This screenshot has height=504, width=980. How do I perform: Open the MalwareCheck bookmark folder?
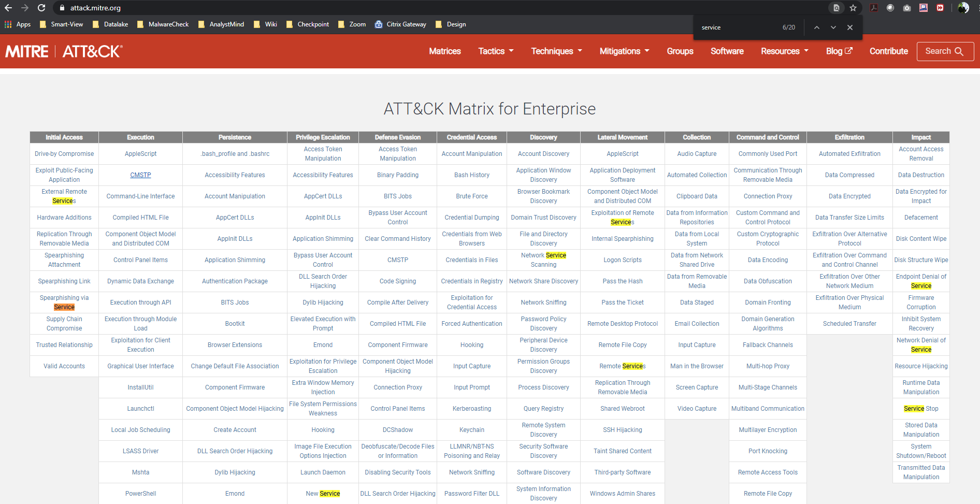(163, 24)
